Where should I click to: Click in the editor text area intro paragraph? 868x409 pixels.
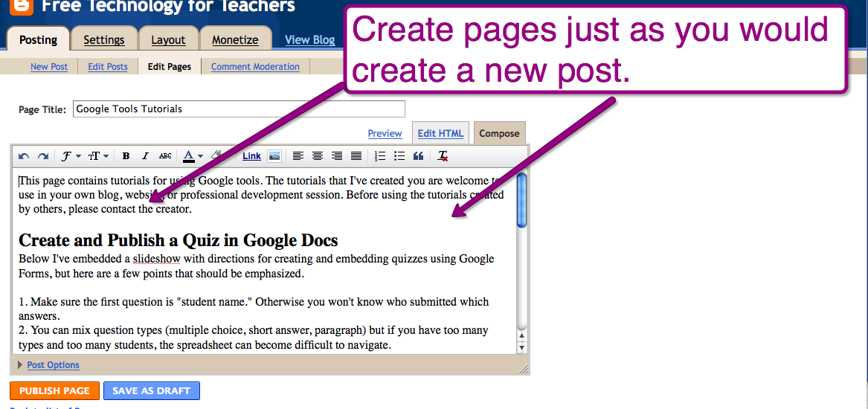click(x=261, y=195)
